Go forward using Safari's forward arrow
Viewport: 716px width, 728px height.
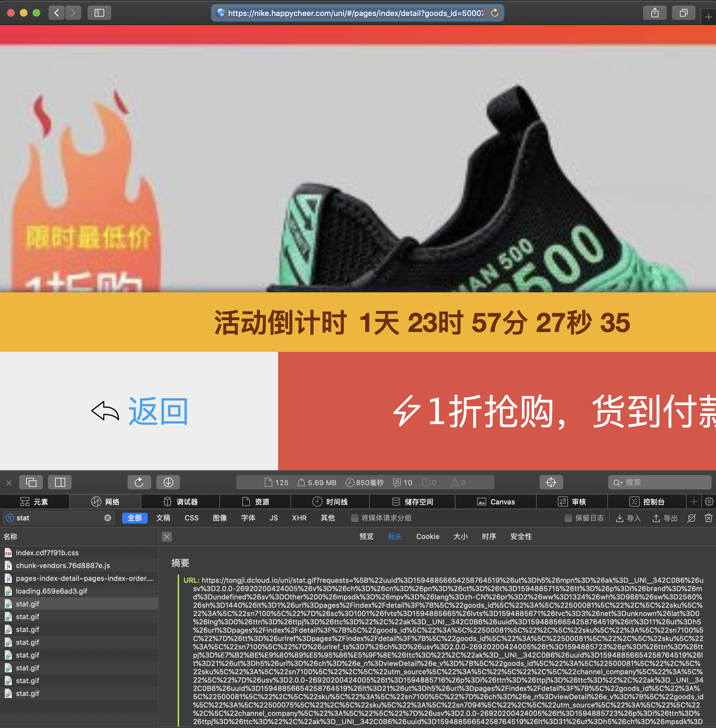tap(73, 13)
